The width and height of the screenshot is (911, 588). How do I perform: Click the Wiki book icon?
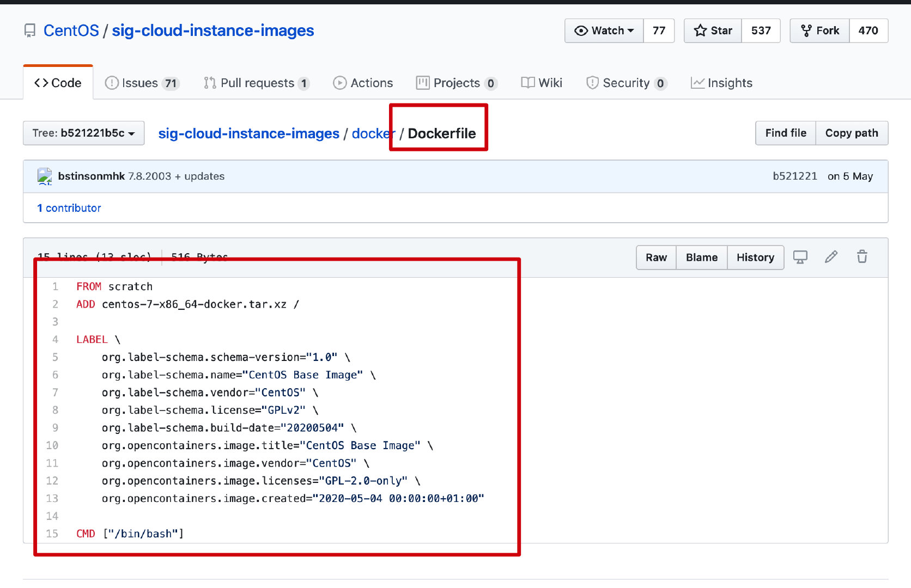coord(528,83)
